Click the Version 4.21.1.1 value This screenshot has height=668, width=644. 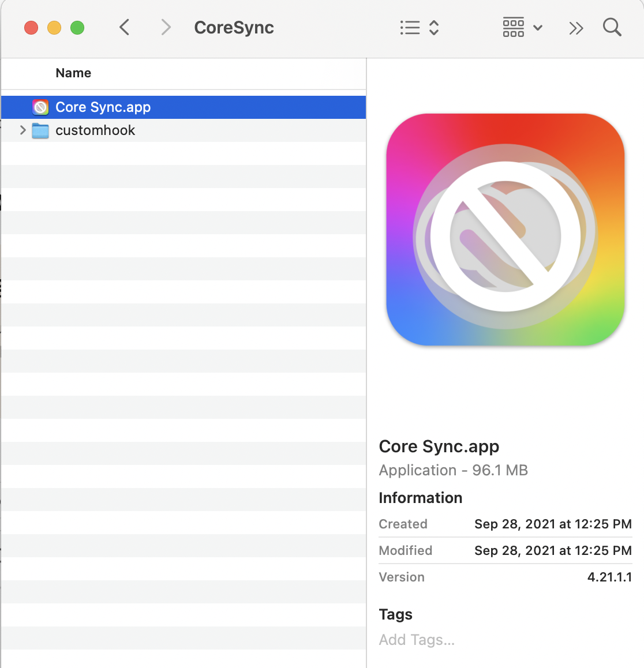click(609, 577)
